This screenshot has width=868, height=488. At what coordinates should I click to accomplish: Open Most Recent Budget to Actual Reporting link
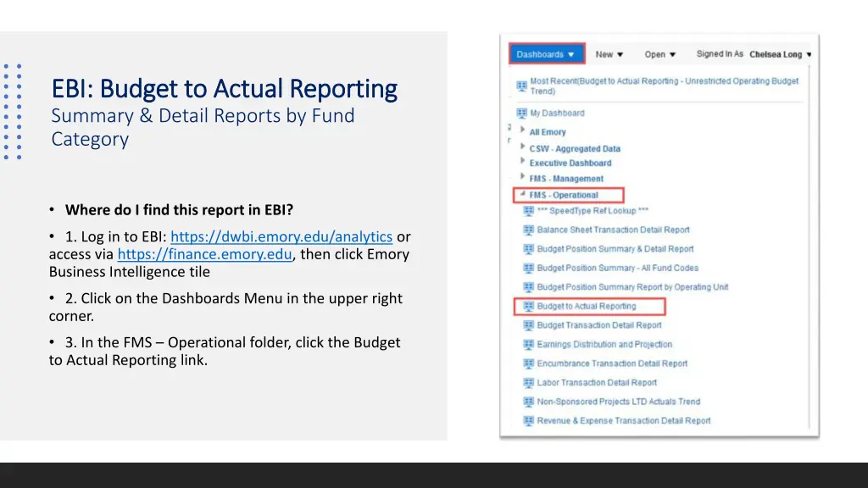665,86
